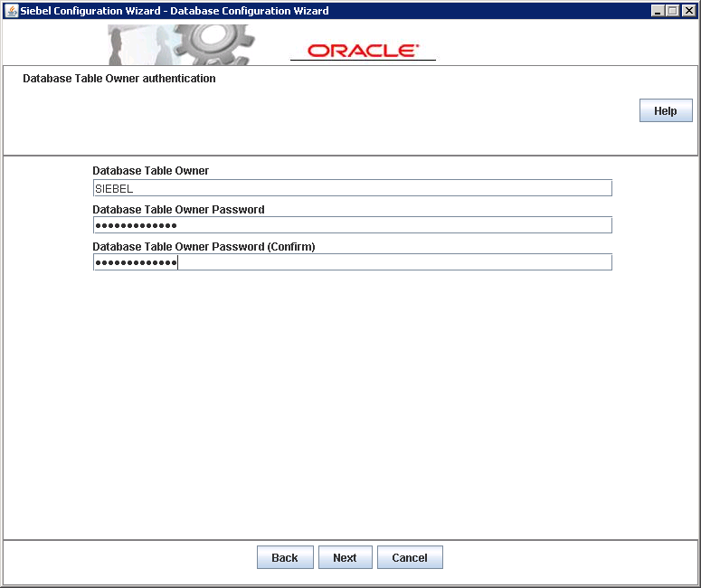Select the Database Table Owner Password field
701x588 pixels.
pos(352,225)
